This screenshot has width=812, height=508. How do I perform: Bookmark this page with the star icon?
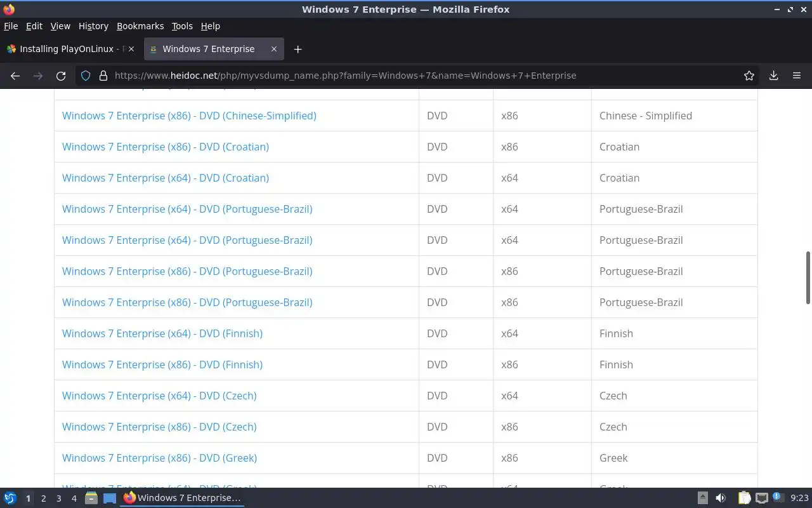[x=749, y=76]
